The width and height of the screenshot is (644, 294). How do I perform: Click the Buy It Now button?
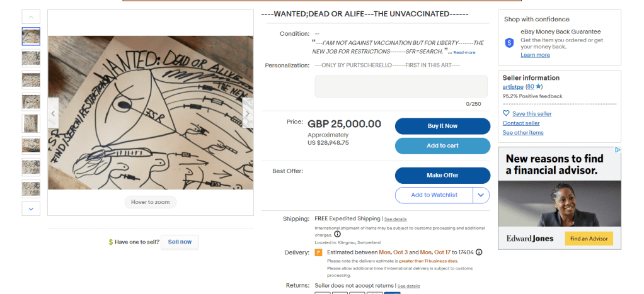(x=442, y=126)
